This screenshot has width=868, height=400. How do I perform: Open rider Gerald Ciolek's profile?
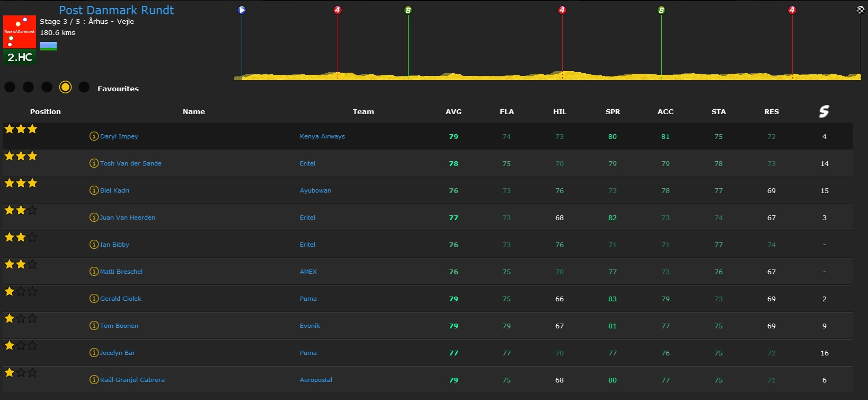pyautogui.click(x=121, y=299)
